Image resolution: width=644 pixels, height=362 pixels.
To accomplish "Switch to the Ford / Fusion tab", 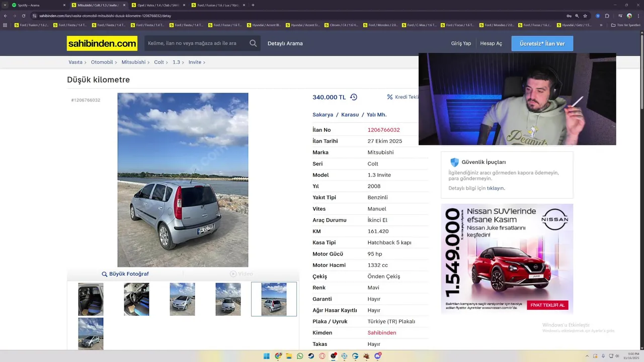I will pos(218,5).
